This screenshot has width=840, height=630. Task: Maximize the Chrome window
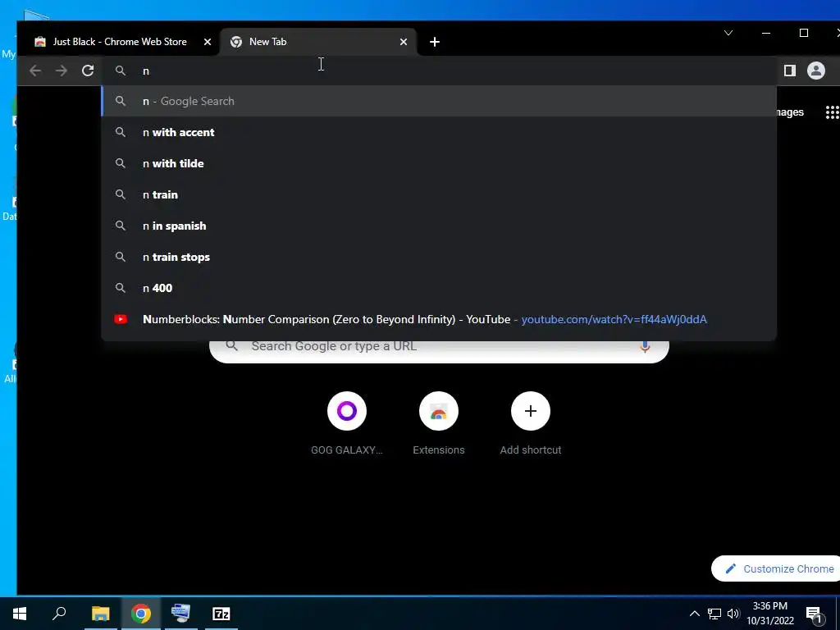click(x=804, y=33)
